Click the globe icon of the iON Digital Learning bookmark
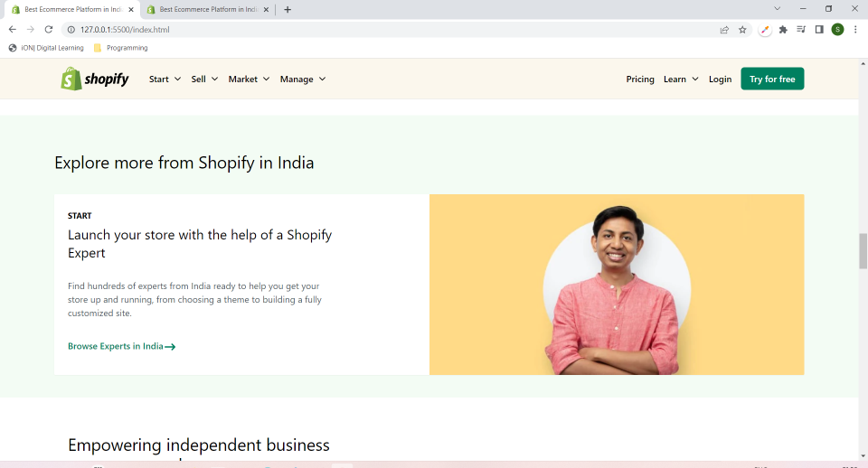868x468 pixels. coord(13,48)
